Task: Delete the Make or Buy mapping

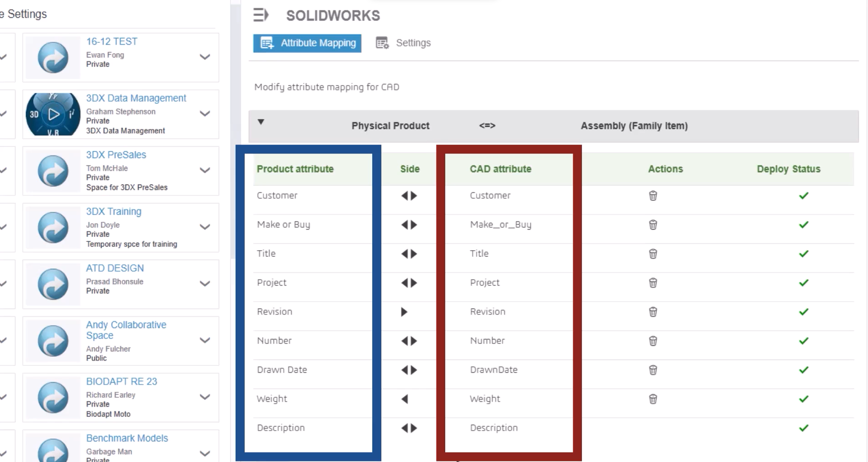Action: pyautogui.click(x=653, y=225)
